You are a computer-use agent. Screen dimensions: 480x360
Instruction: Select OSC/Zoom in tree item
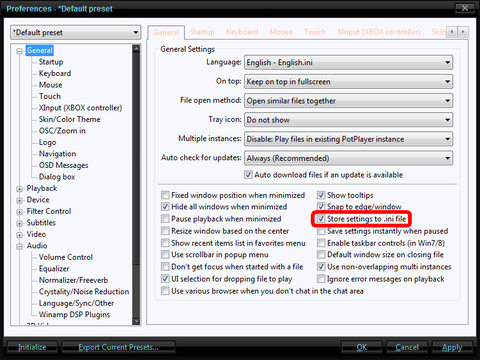[62, 131]
